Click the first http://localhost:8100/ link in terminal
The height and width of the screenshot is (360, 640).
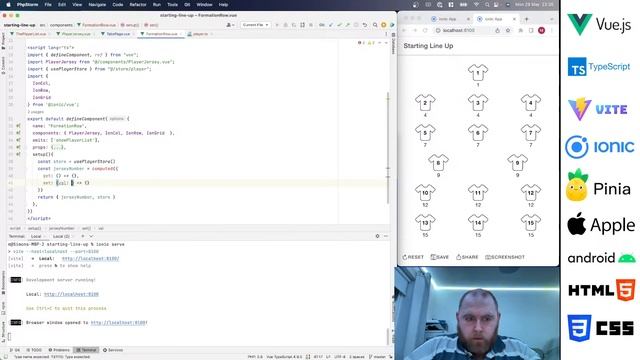(x=90, y=258)
